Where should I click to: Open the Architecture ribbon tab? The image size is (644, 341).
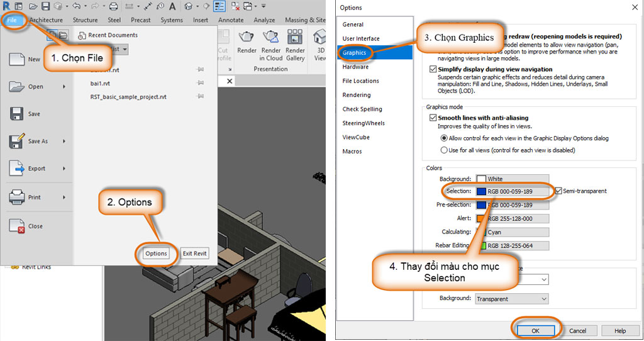46,20
